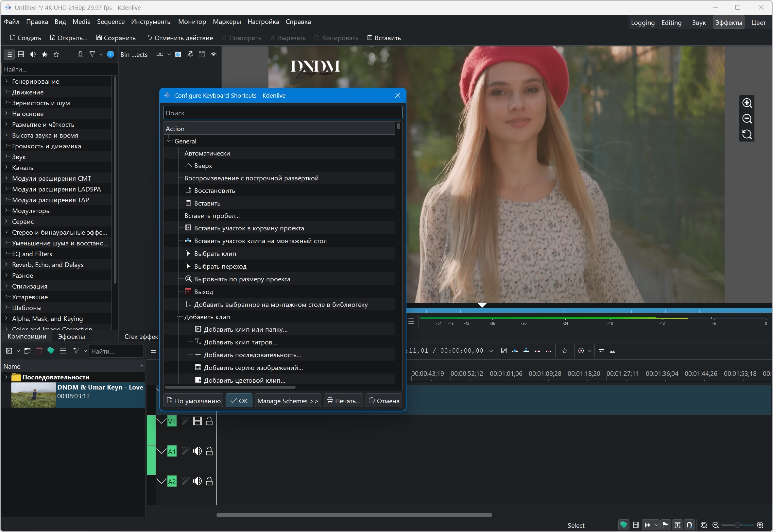Click the red delete clip icon in bin
The width and height of the screenshot is (773, 532).
(39, 351)
